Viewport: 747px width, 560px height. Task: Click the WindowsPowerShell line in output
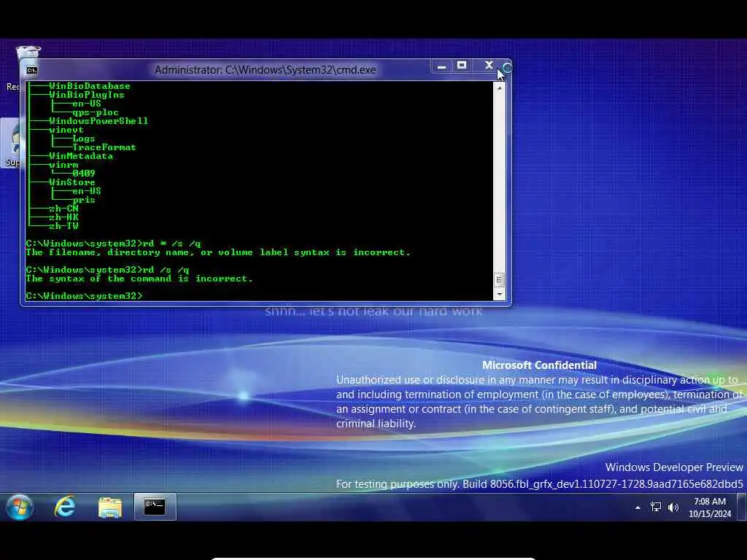98,121
